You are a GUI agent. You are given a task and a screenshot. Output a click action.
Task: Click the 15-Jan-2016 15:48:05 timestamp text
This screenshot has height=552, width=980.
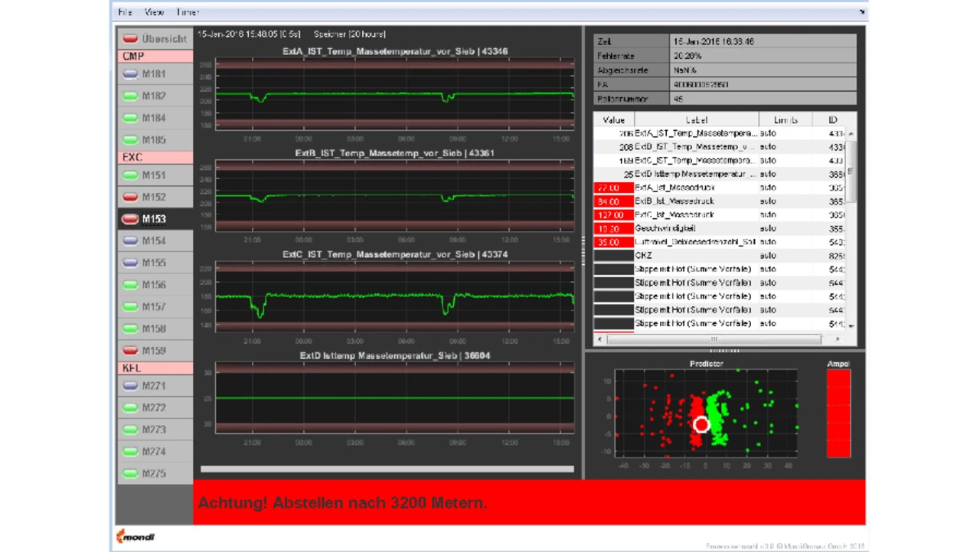click(x=249, y=34)
